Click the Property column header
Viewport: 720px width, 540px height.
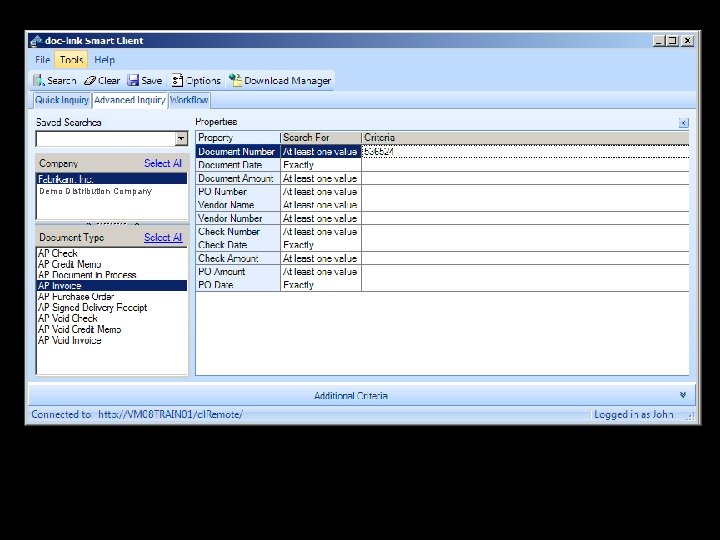click(238, 137)
